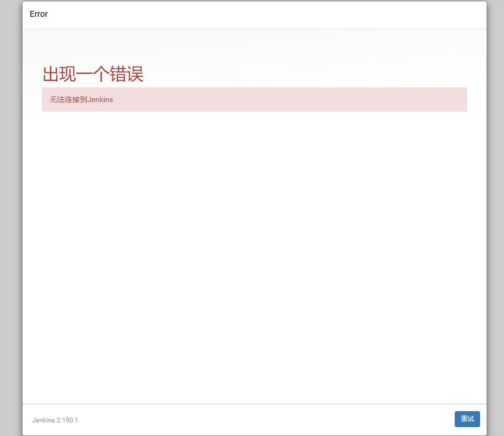Click the alert message 无法连接到Jenkins
Image resolution: width=504 pixels, height=436 pixels.
point(81,99)
